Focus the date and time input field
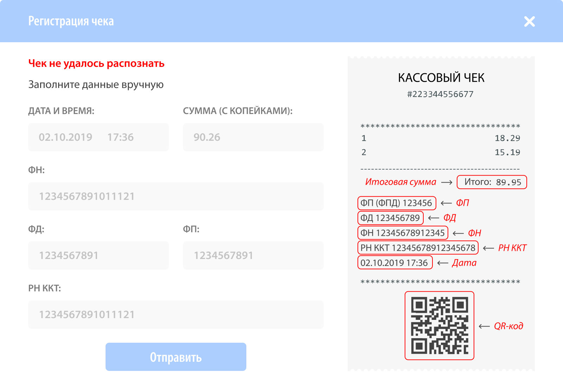Image resolution: width=563 pixels, height=392 pixels. click(99, 137)
